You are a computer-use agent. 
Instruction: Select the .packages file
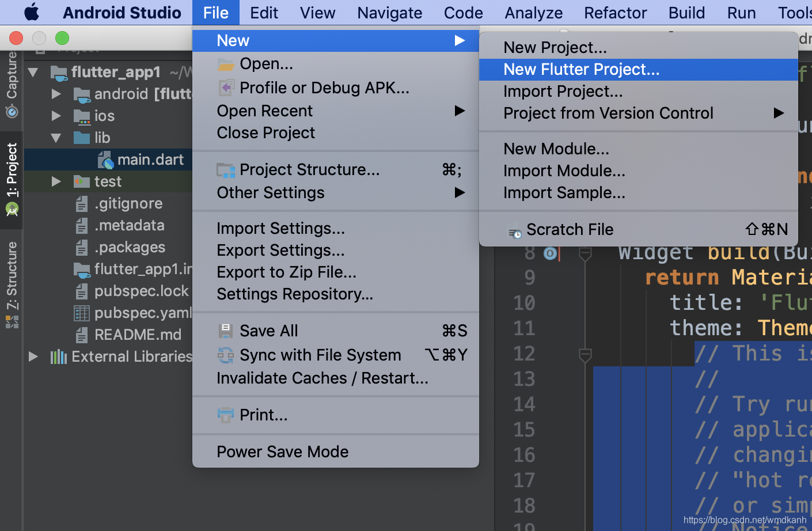(130, 247)
